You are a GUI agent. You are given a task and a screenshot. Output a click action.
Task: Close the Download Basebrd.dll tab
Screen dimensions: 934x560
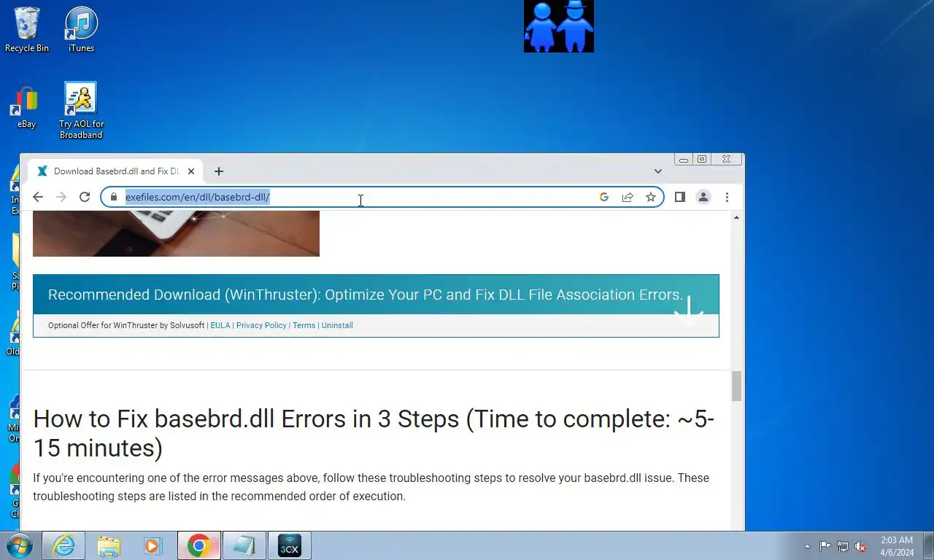(191, 171)
